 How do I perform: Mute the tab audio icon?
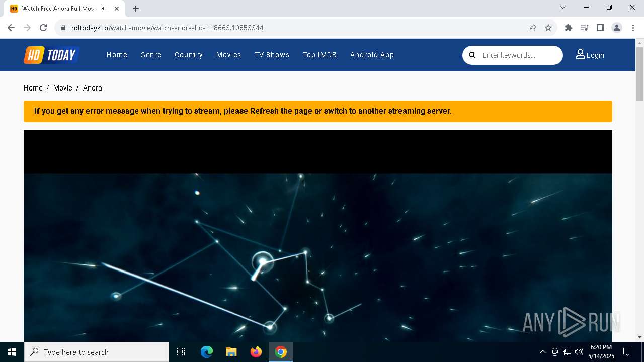point(104,9)
